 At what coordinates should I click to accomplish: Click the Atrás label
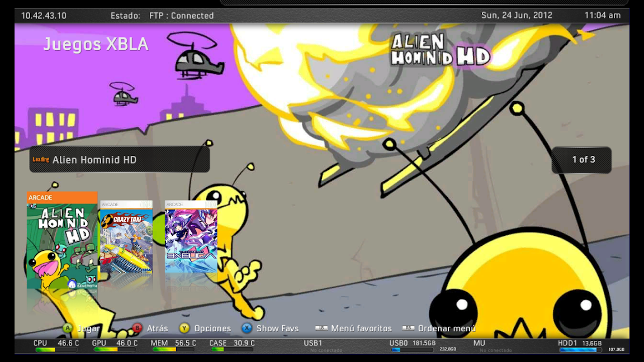pyautogui.click(x=157, y=328)
